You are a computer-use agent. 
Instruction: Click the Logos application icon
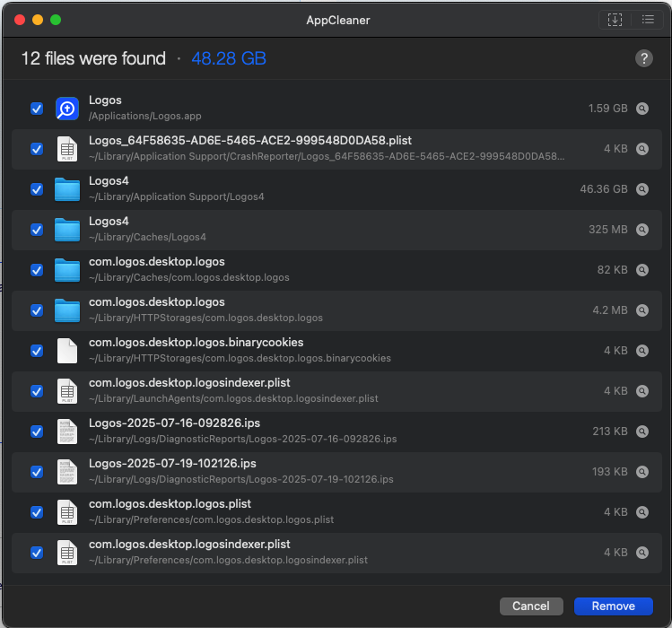click(x=67, y=109)
